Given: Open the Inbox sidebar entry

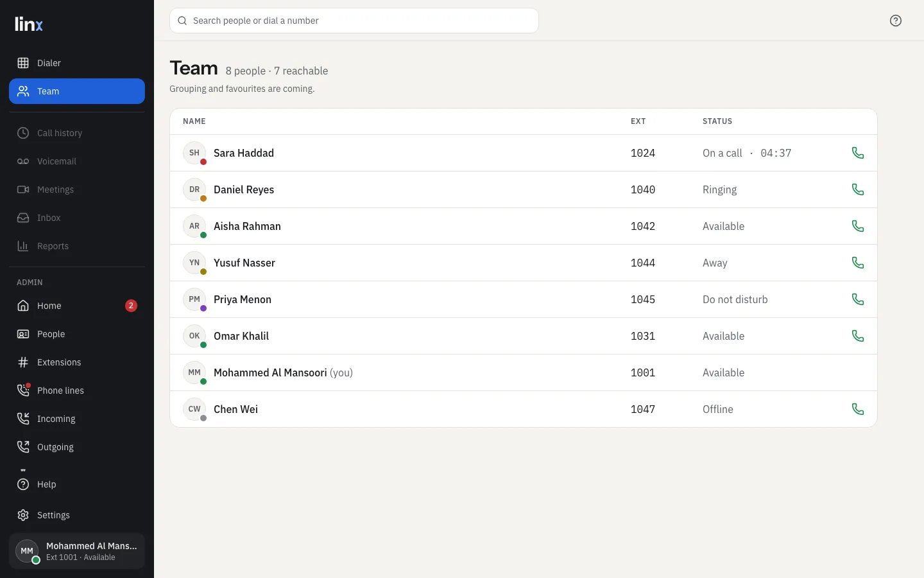Looking at the screenshot, I should coord(77,218).
